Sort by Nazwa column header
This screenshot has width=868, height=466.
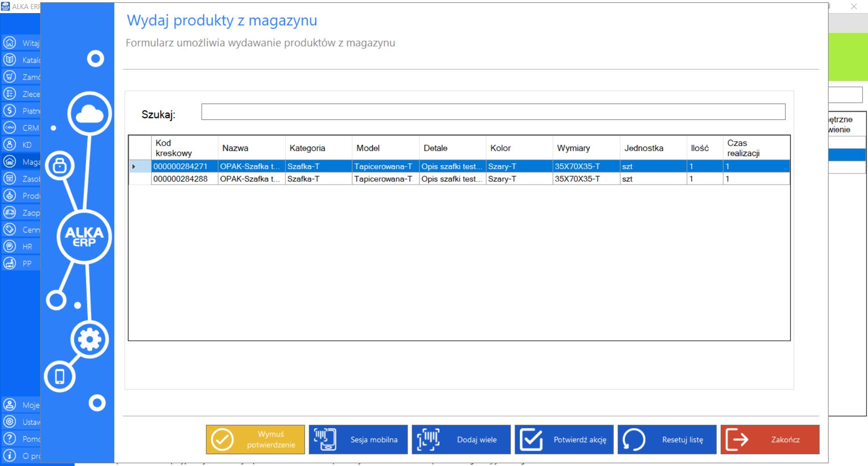coord(251,148)
